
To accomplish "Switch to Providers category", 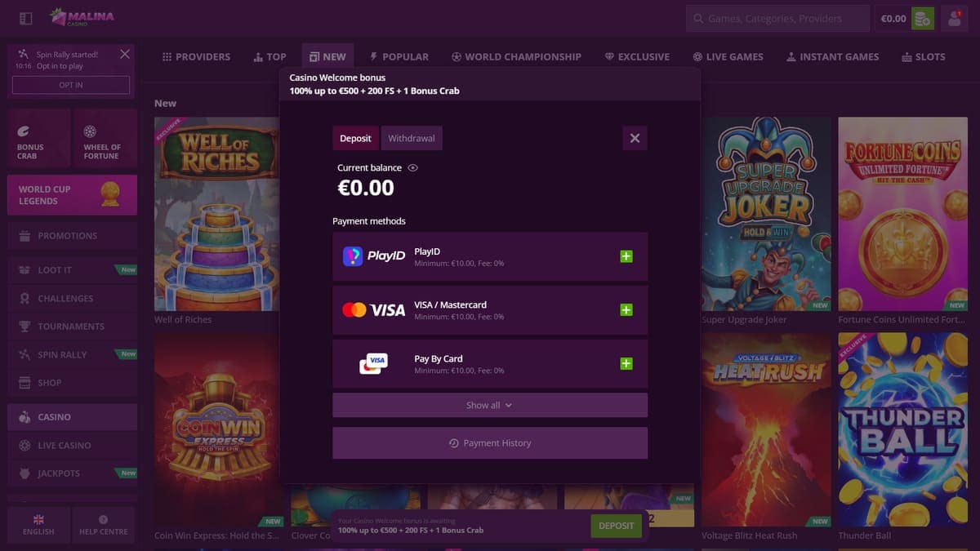I will [x=196, y=57].
